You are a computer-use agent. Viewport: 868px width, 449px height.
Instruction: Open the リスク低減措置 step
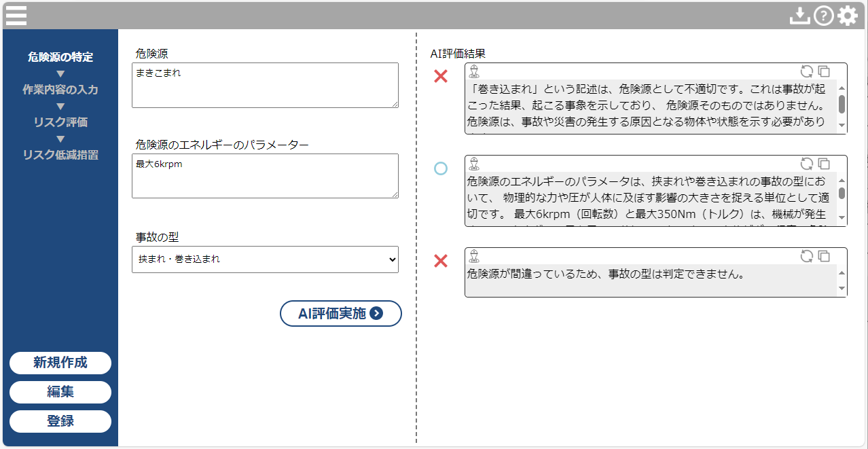60,155
